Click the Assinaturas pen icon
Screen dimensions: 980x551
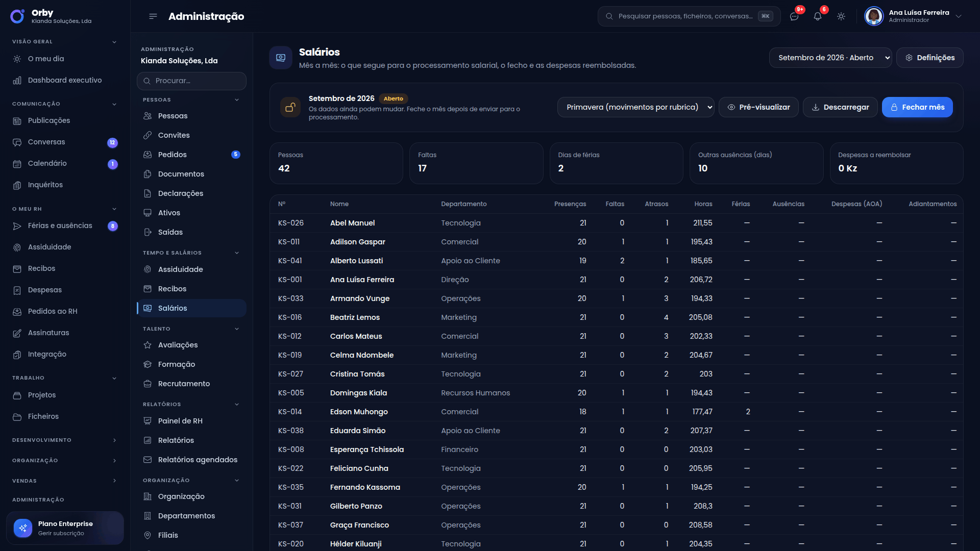[17, 333]
